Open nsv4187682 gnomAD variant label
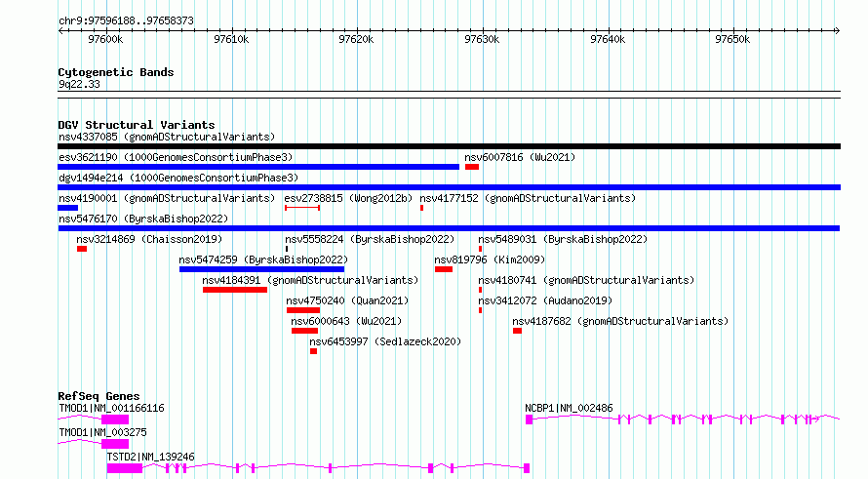The width and height of the screenshot is (868, 479). pyautogui.click(x=620, y=321)
